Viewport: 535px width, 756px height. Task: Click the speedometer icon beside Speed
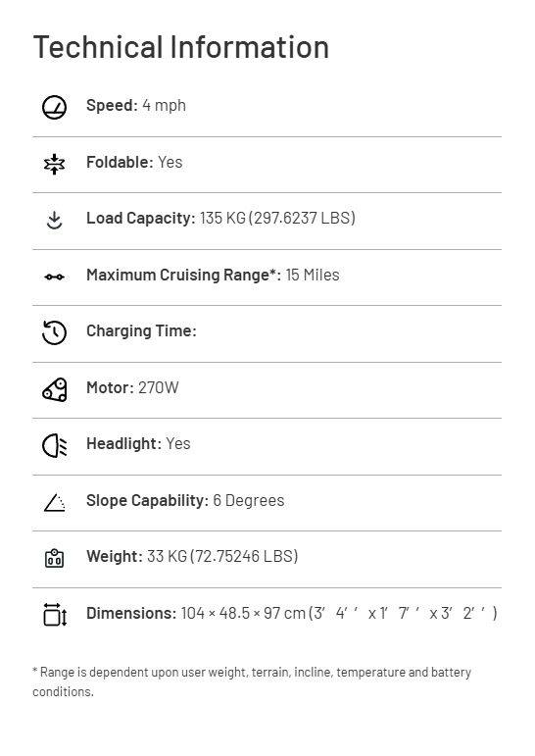click(x=55, y=107)
